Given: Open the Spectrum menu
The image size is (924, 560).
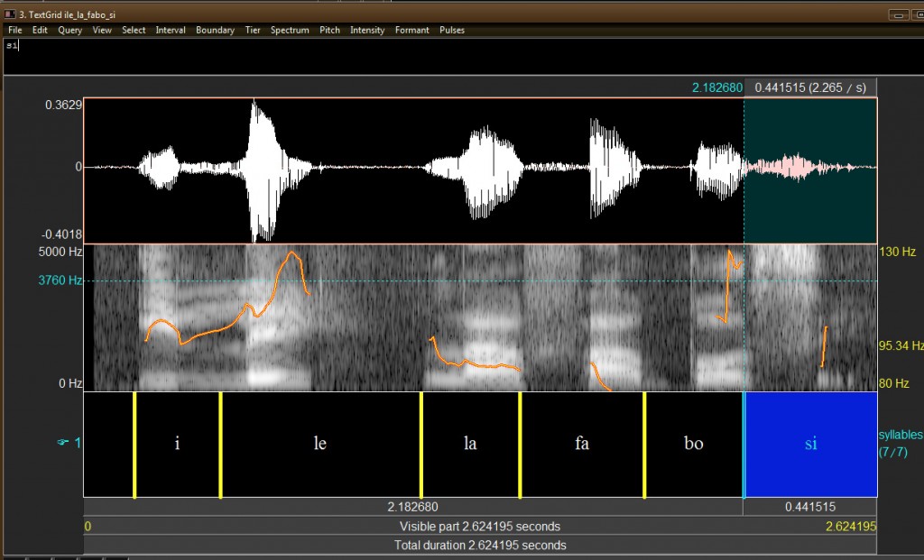Looking at the screenshot, I should pyautogui.click(x=290, y=30).
